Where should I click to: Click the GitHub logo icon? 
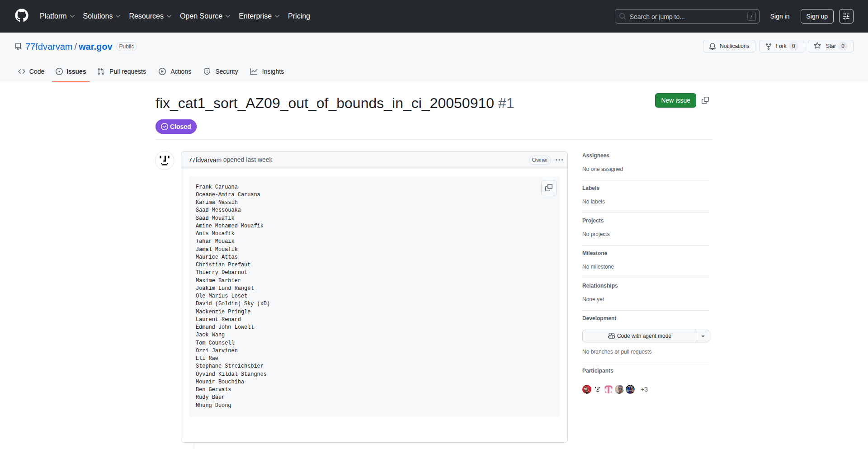tap(21, 16)
